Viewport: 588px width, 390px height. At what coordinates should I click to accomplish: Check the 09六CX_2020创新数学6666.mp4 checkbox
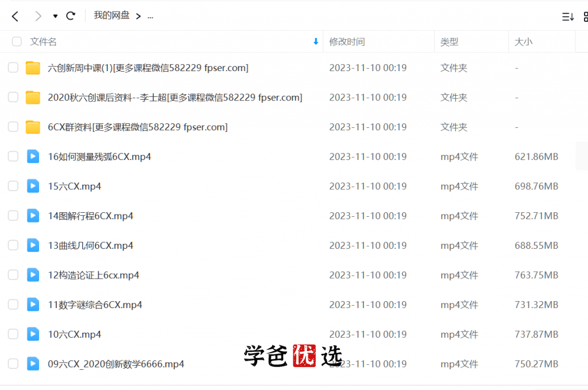[13, 364]
